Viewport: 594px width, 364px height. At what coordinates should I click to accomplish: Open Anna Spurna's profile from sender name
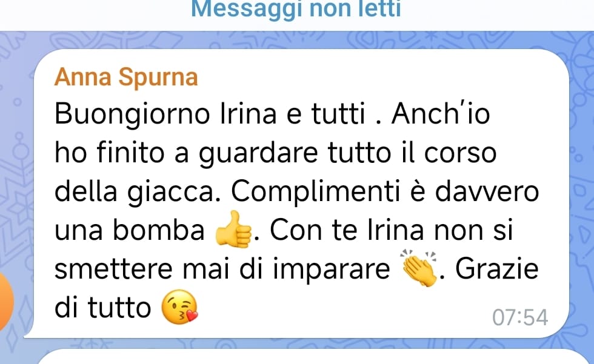[126, 77]
